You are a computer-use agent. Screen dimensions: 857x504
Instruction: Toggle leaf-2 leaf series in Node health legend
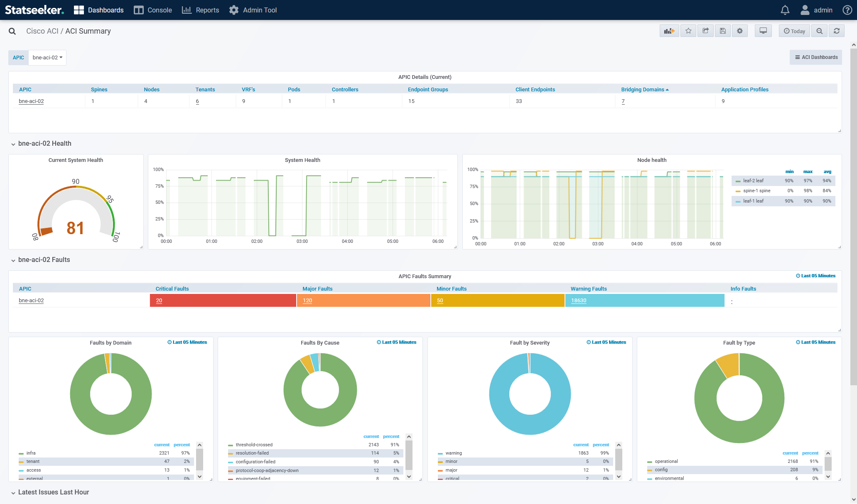[x=753, y=181]
